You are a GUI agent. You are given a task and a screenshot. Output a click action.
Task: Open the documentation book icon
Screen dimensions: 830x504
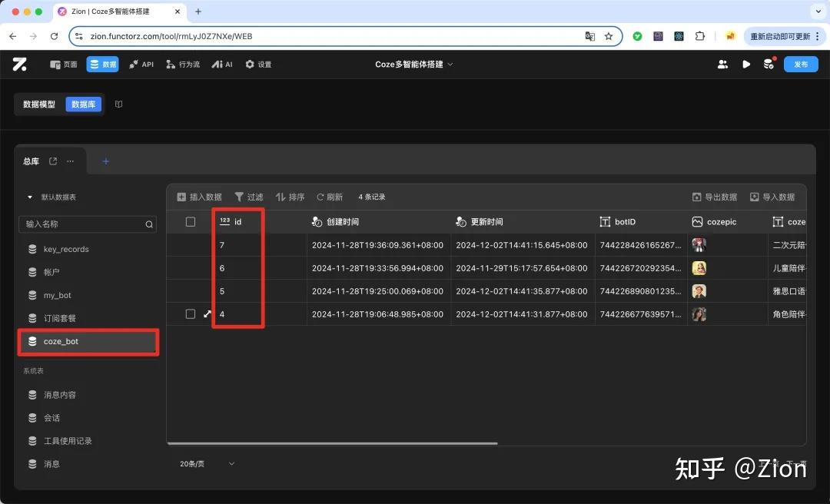coord(119,104)
